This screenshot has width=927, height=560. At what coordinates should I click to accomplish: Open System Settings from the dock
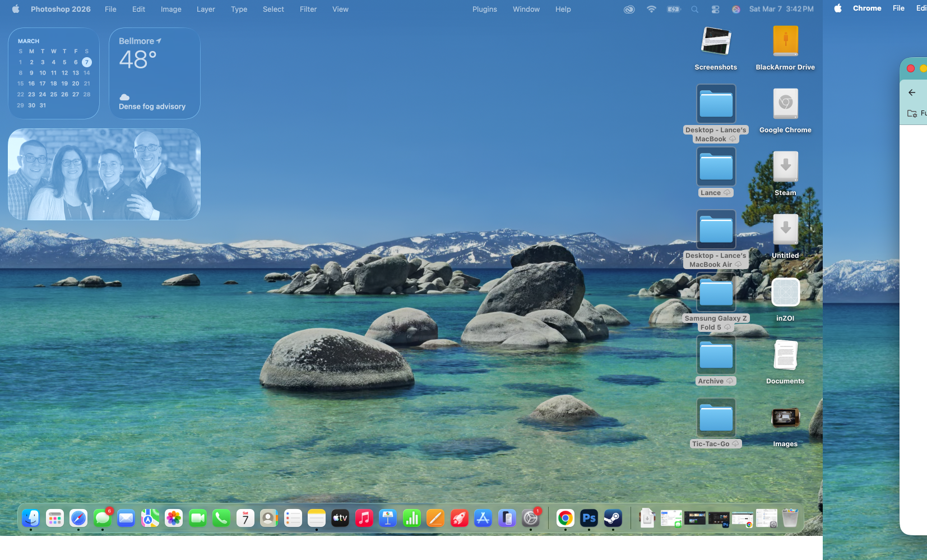531,519
